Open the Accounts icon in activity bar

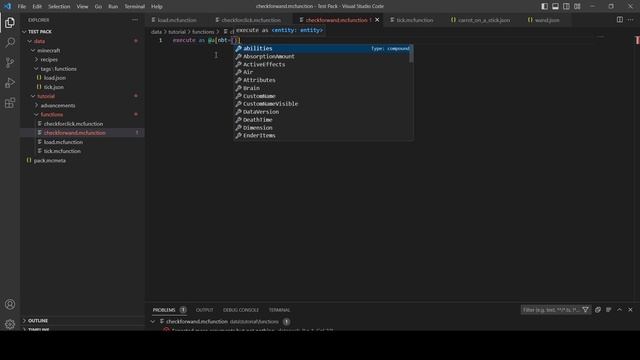(x=10, y=304)
